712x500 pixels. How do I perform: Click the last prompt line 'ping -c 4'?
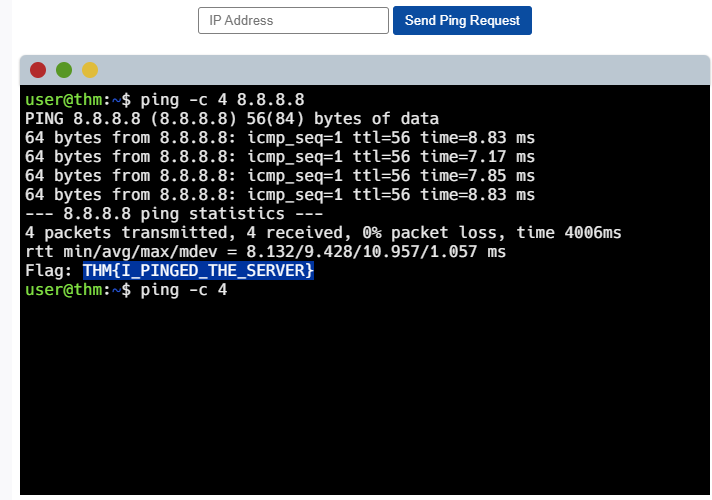[126, 290]
